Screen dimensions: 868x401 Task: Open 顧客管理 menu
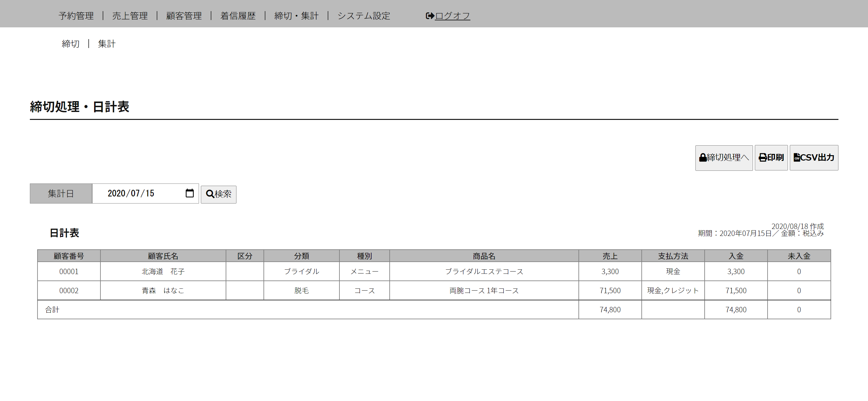[x=184, y=16]
